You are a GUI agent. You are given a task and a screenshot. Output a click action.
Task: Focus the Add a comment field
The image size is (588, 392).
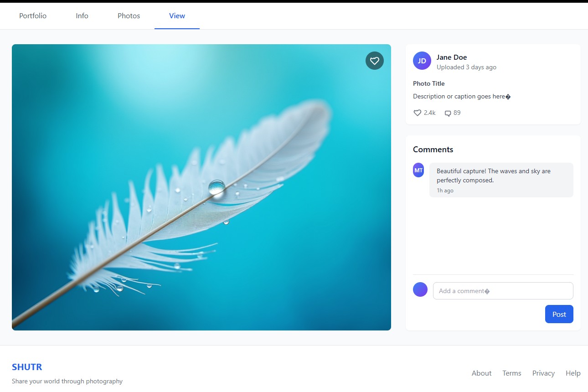[x=503, y=291]
